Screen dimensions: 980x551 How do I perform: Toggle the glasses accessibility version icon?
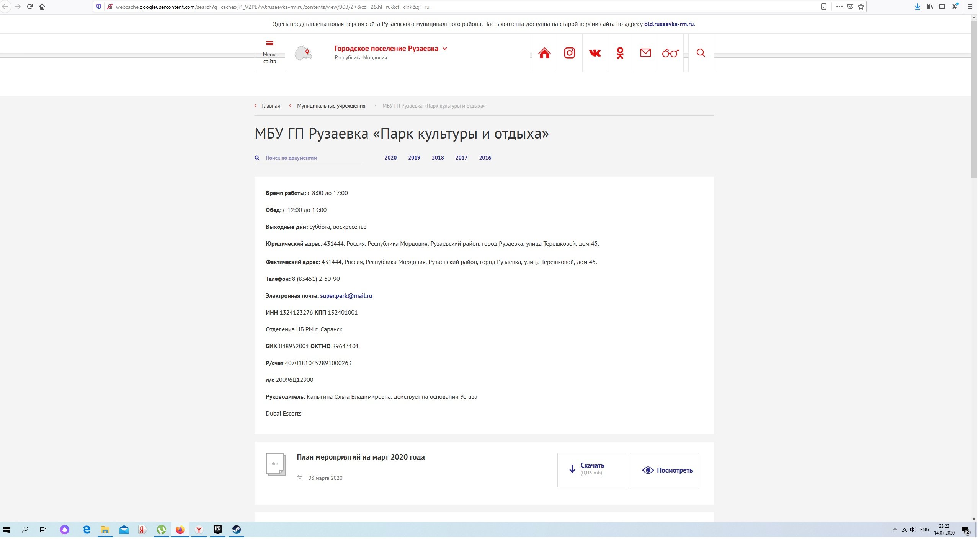(671, 53)
